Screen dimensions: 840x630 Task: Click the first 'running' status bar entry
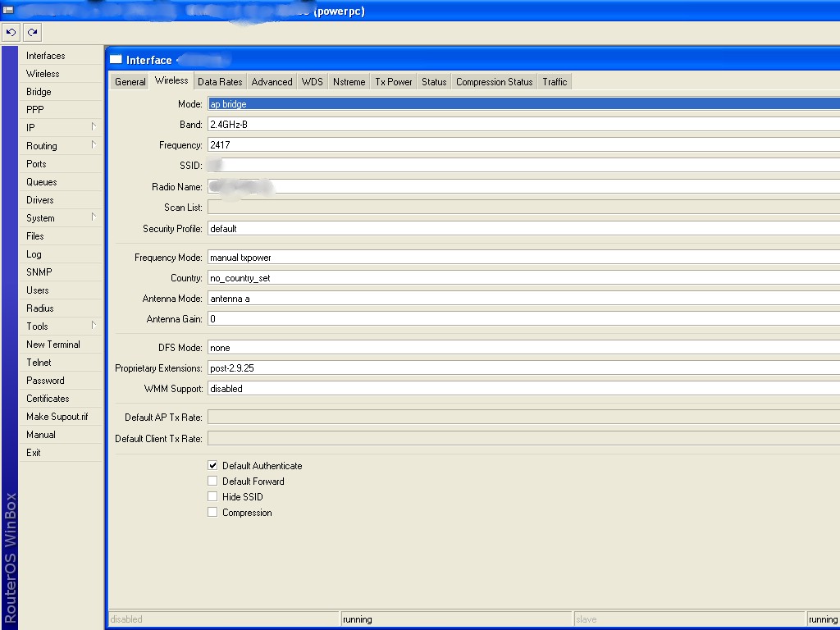pos(456,619)
